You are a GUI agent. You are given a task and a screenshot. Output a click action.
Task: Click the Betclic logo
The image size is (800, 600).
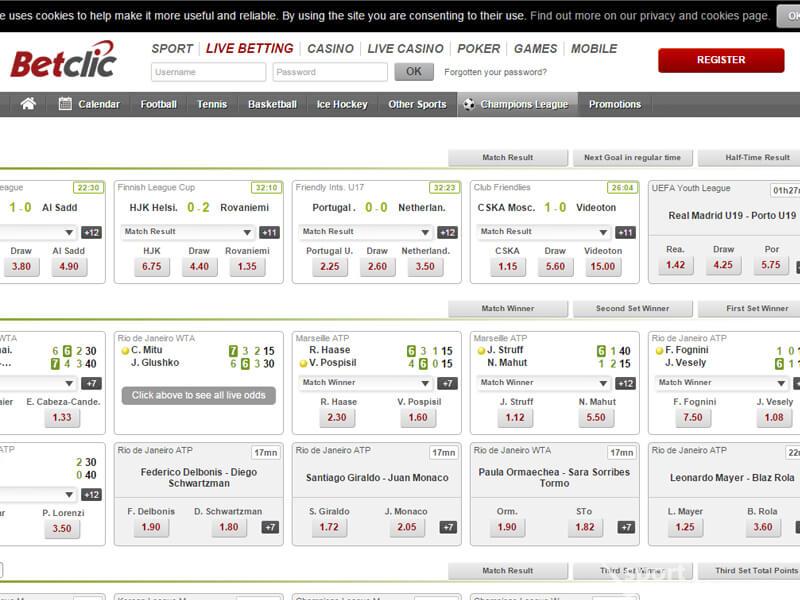tap(63, 60)
